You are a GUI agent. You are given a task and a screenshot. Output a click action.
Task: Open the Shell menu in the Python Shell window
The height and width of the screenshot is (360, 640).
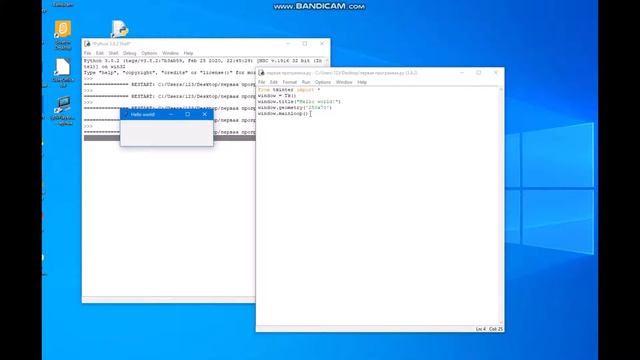(113, 53)
